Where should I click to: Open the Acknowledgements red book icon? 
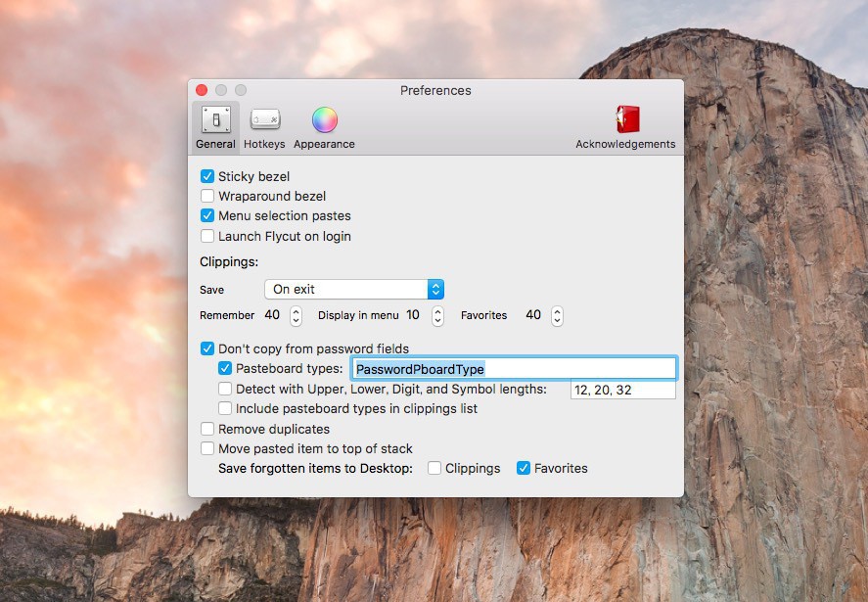627,119
